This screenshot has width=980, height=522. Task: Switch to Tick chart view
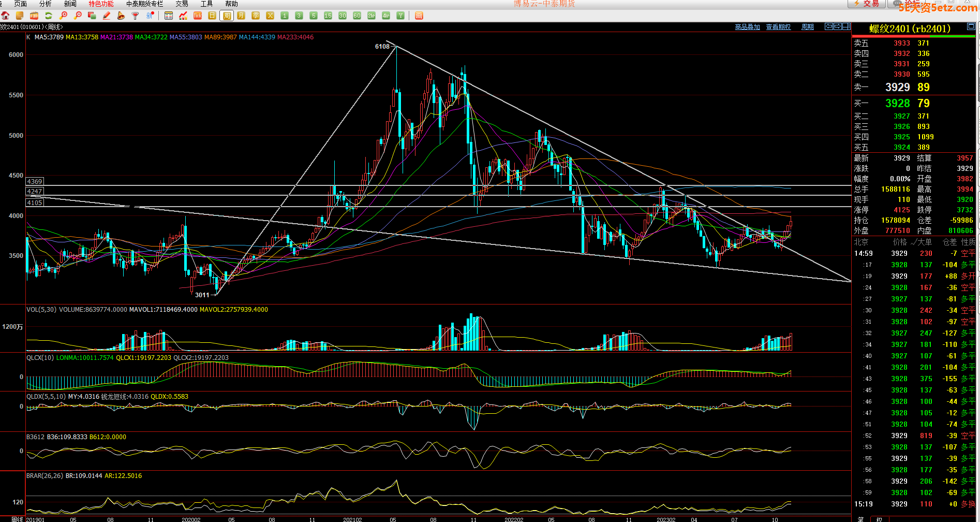(x=198, y=16)
